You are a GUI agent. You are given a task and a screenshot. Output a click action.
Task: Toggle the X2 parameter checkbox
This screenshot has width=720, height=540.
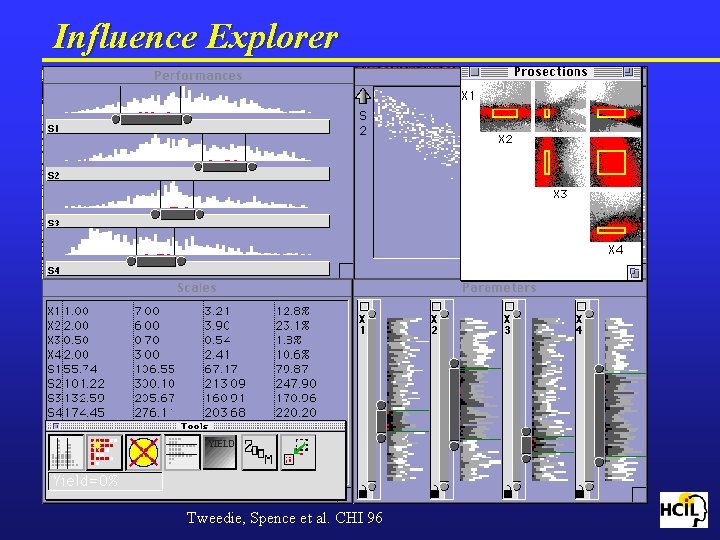click(436, 306)
